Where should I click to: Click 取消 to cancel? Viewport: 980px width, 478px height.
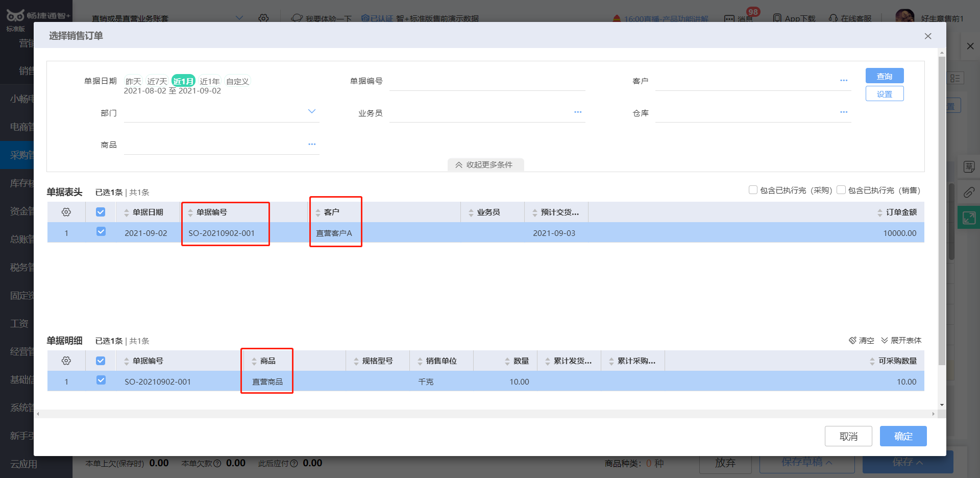pos(848,436)
